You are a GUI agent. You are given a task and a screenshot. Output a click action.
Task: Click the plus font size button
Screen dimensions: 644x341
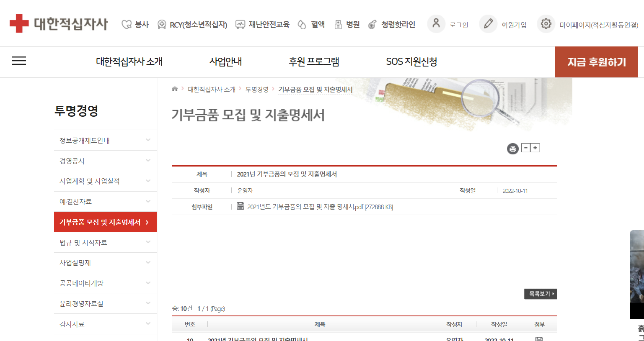click(535, 148)
